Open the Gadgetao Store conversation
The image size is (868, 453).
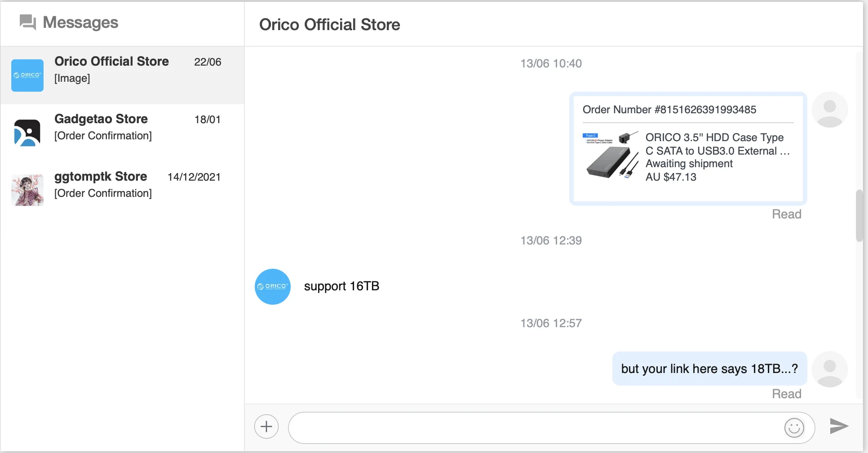122,133
